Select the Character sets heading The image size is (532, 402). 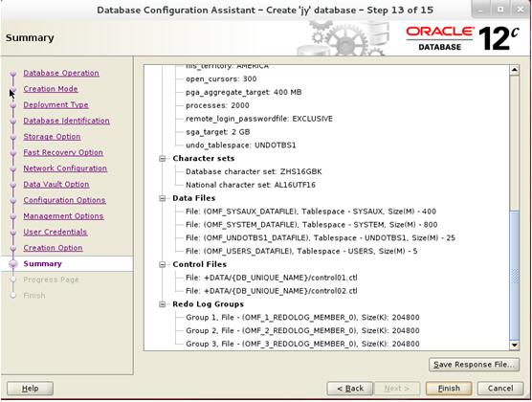203,159
